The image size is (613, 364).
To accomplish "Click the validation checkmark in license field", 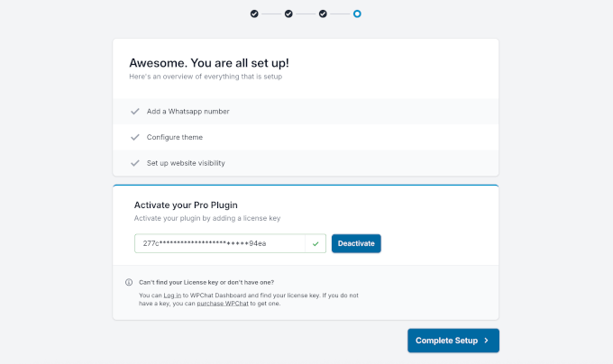I will 316,243.
